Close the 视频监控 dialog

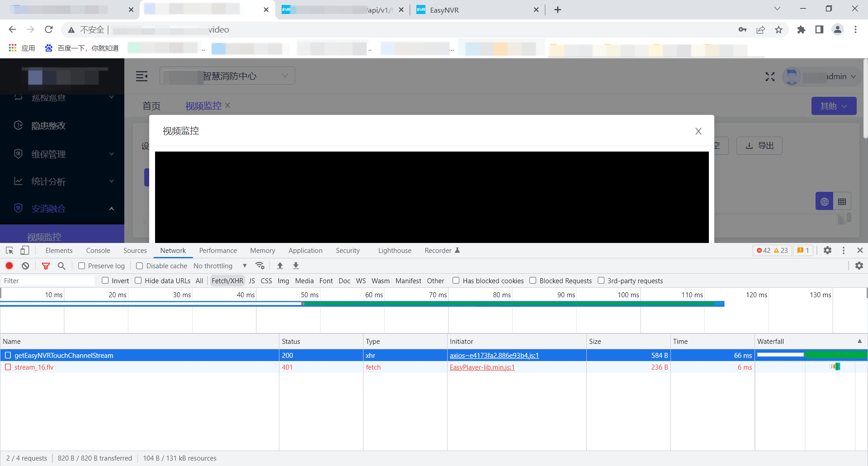tap(698, 131)
